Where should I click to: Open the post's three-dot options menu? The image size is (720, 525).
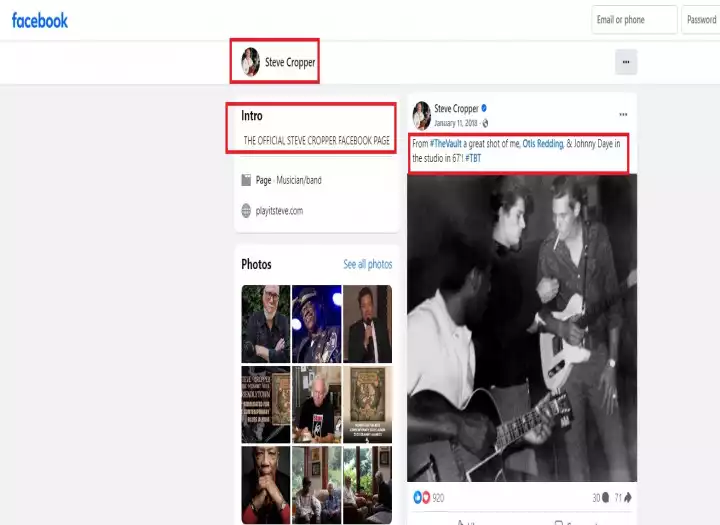pos(623,114)
